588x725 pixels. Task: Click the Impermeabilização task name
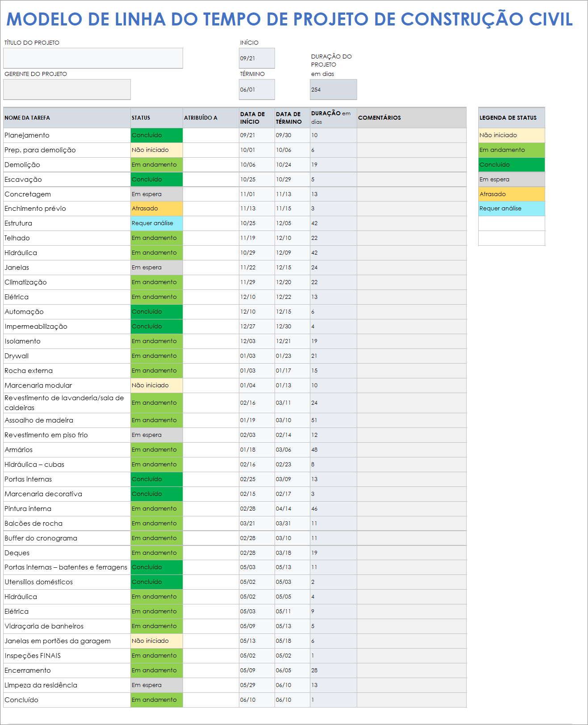click(67, 327)
